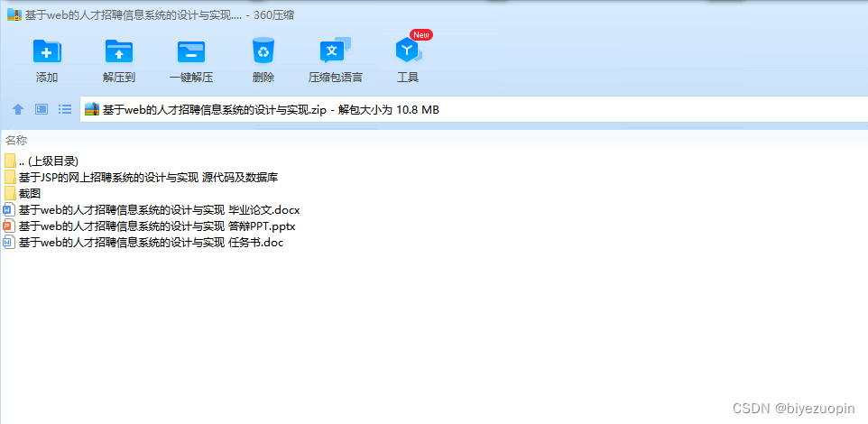This screenshot has height=424, width=868.
Task: Click the 添加 label under the add icon
Action: (47, 78)
